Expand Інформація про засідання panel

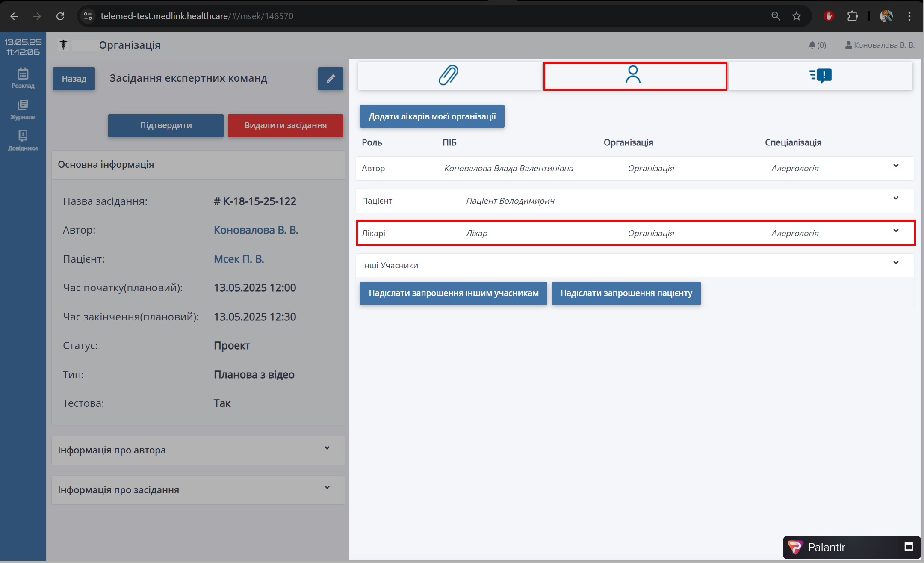point(327,487)
